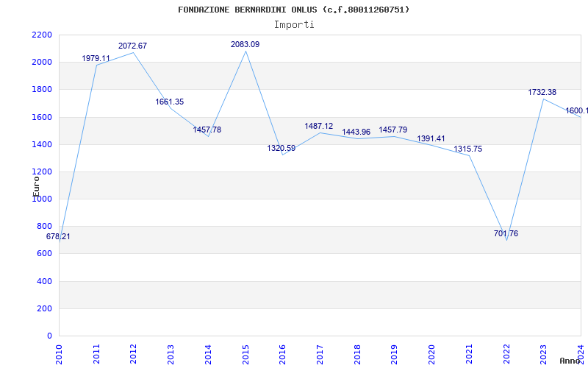588x368 pixels.
Task: Click the 2016 x-axis year label
Action: pyautogui.click(x=282, y=354)
